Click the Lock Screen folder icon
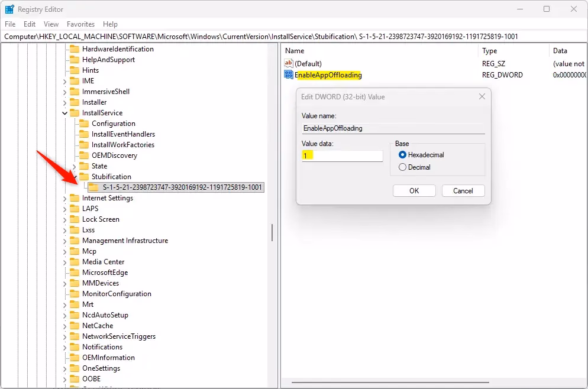588x389 pixels. pos(75,219)
